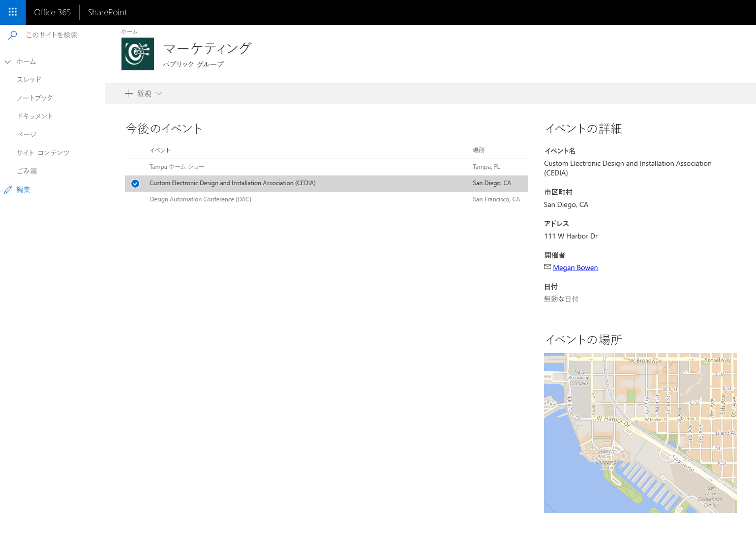Click the mail envelope icon by Megan Bowen
Image resolution: width=756 pixels, height=535 pixels.
pos(548,267)
